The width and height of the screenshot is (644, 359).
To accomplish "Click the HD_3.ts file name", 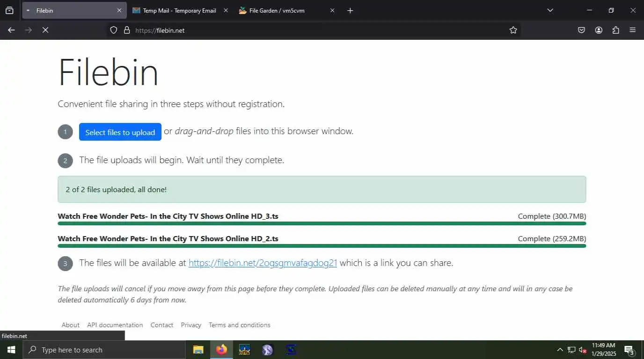I will pos(168,216).
